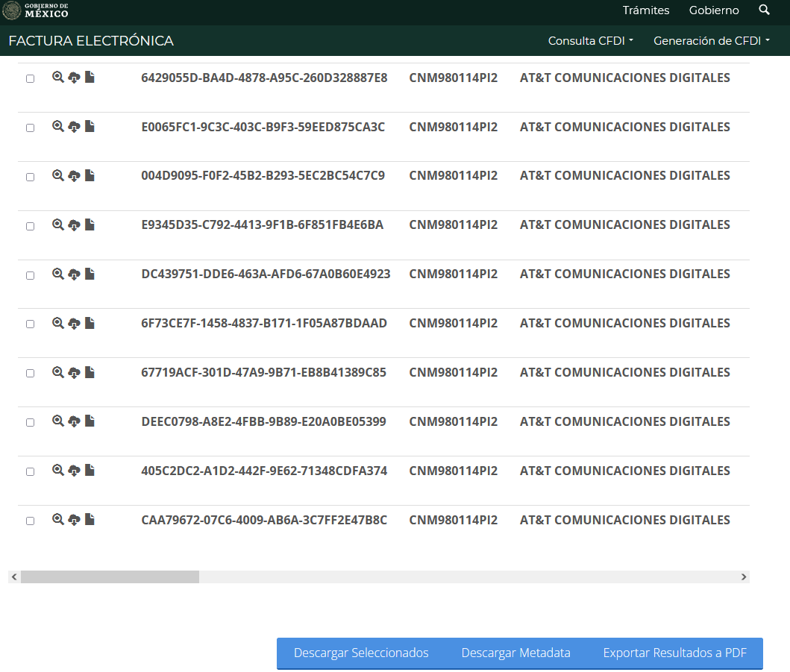The height and width of the screenshot is (672, 790).
Task: Open PDF document icon for 6429055D-BA4D-4878-A95C-260D328887E8
Action: click(90, 77)
